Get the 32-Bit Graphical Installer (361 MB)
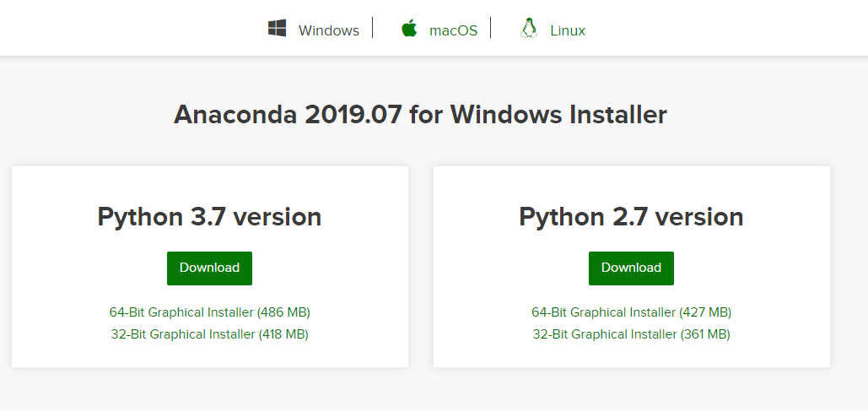 tap(631, 334)
